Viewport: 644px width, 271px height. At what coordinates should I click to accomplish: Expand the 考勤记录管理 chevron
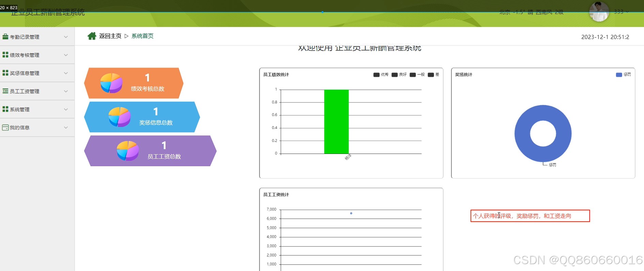pos(66,37)
